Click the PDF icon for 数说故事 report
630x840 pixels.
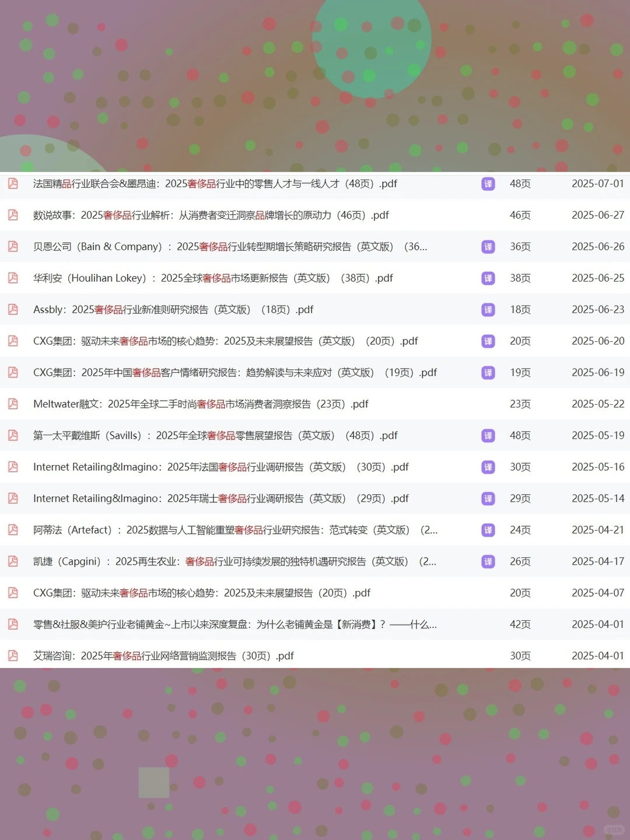pos(13,215)
